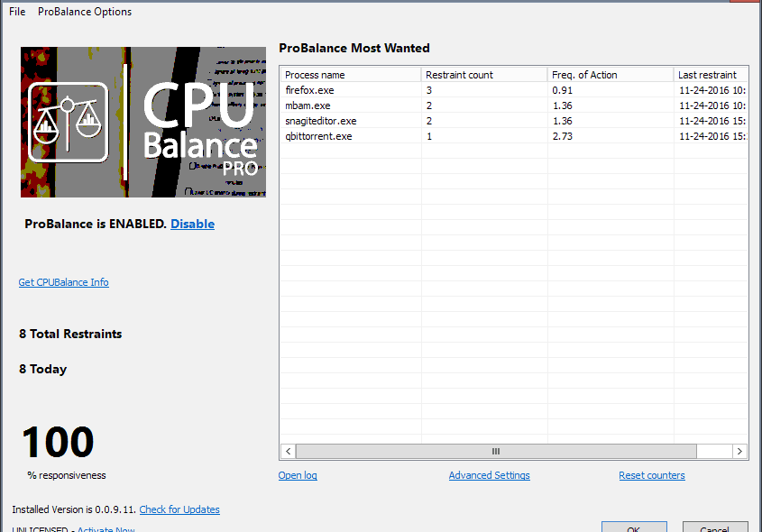
Task: Click the ProBalance Most Wanted heading
Action: click(x=354, y=48)
